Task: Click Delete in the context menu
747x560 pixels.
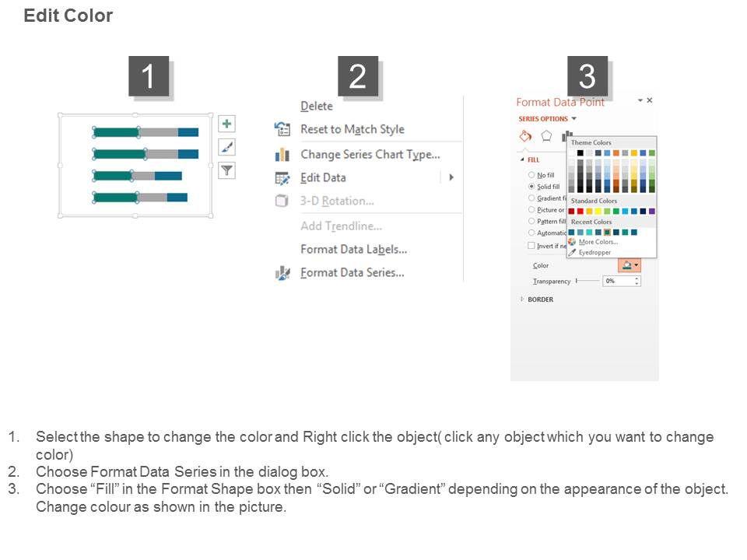Action: pos(316,107)
